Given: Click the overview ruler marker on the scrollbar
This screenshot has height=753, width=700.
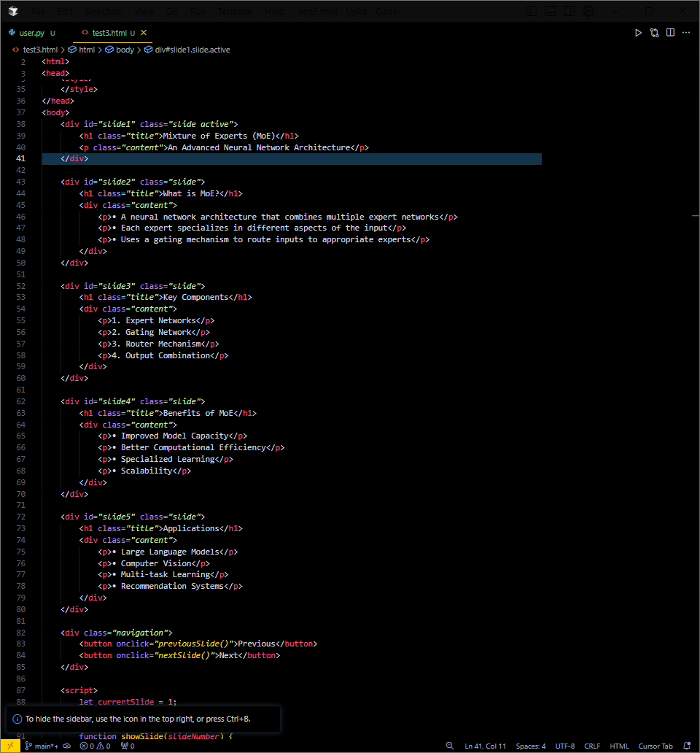Looking at the screenshot, I should (695, 216).
